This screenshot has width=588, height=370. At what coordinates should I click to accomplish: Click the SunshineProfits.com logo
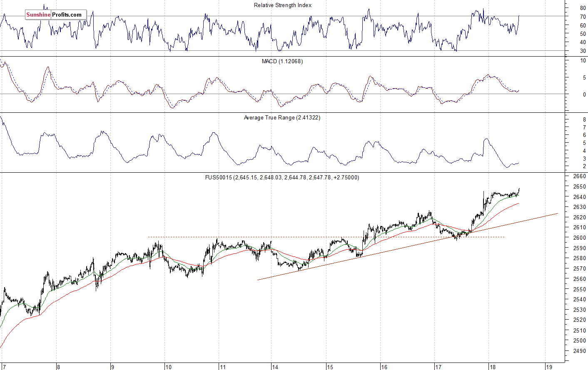pos(56,15)
